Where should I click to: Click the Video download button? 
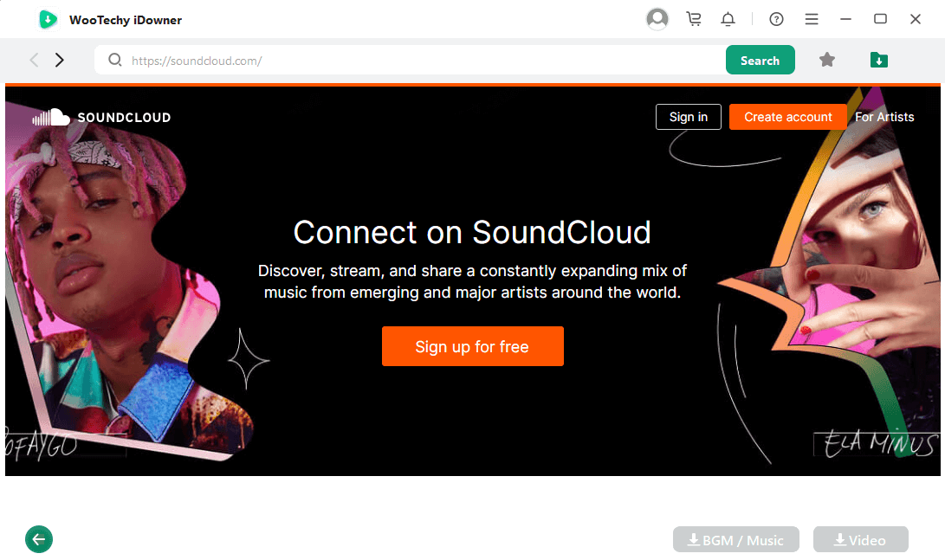tap(860, 539)
